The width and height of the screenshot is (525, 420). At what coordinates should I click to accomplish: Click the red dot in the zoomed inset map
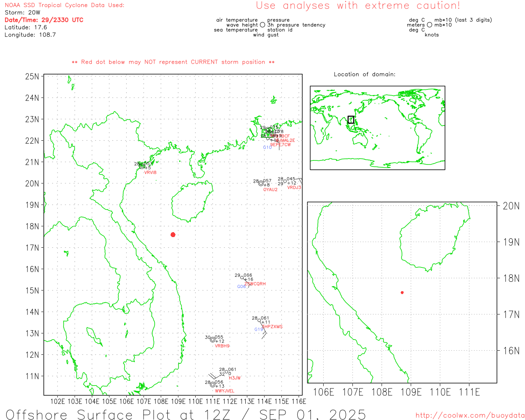click(x=402, y=292)
